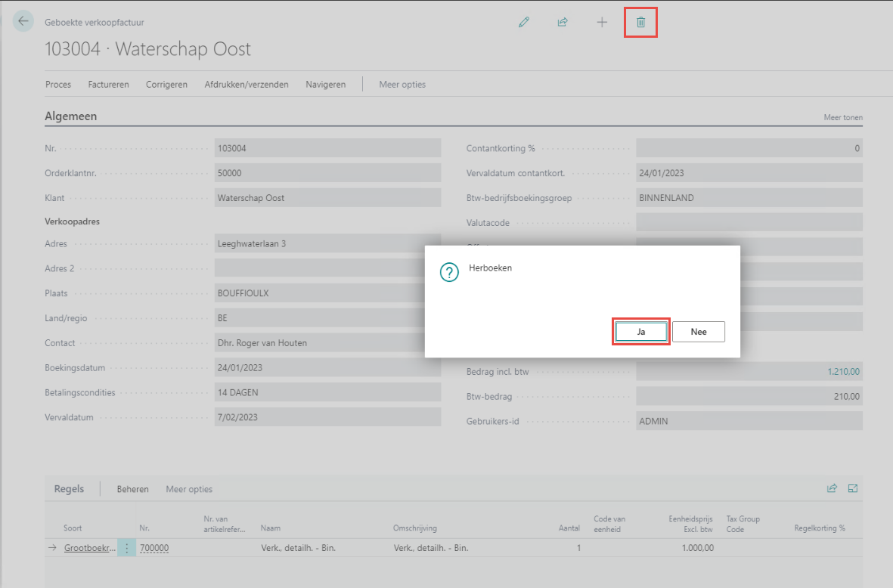This screenshot has height=588, width=893.
Task: Click the share icon in Regels section
Action: [x=832, y=488]
